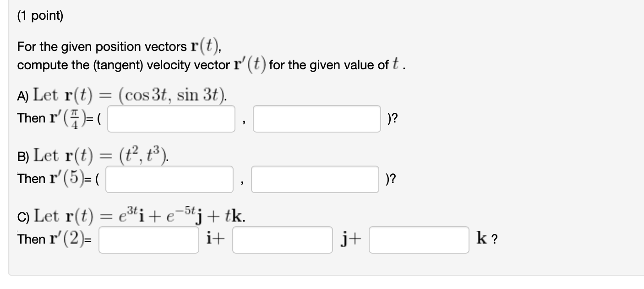Viewport: 644px width, 289px height.
Task: Place cursor in the x-component field for r'(π/4)
Action: coord(171,118)
